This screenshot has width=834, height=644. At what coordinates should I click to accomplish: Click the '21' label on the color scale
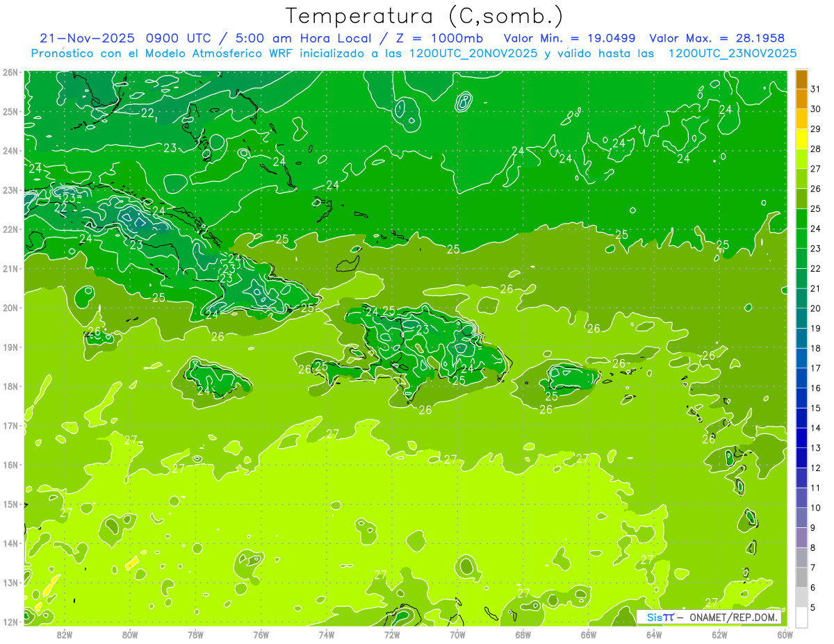click(x=816, y=288)
